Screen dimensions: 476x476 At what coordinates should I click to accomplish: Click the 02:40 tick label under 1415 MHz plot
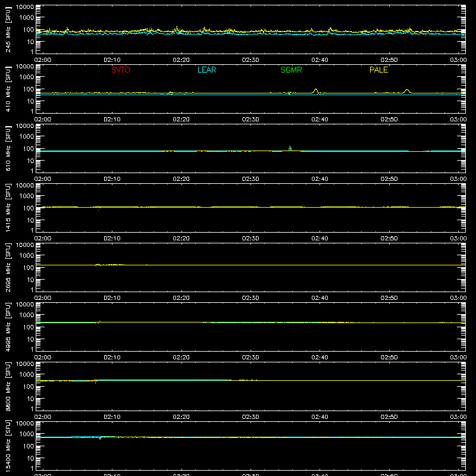pos(320,239)
